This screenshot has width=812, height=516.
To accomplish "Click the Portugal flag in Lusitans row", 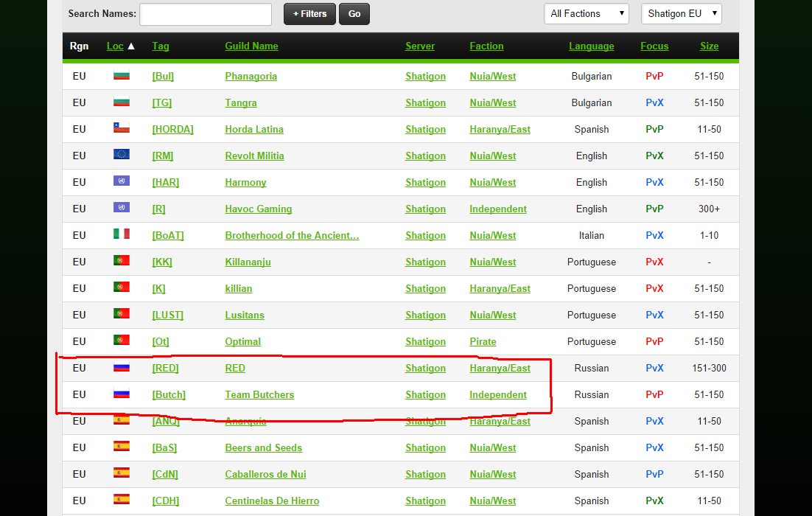I will pyautogui.click(x=121, y=313).
